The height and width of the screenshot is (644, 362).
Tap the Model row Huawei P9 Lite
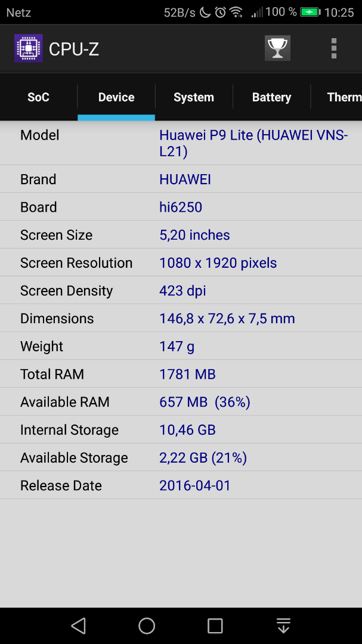[x=181, y=143]
